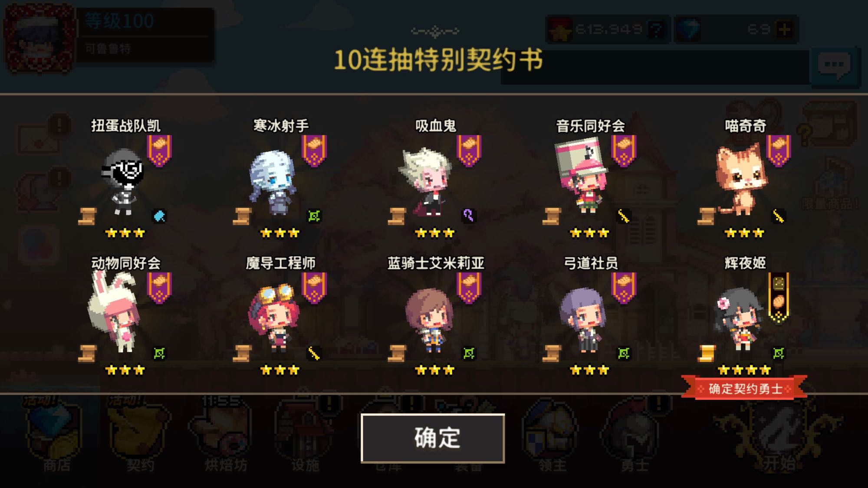Click the purple banner badge next to 音乐同好会
This screenshot has height=488, width=868.
(x=624, y=151)
